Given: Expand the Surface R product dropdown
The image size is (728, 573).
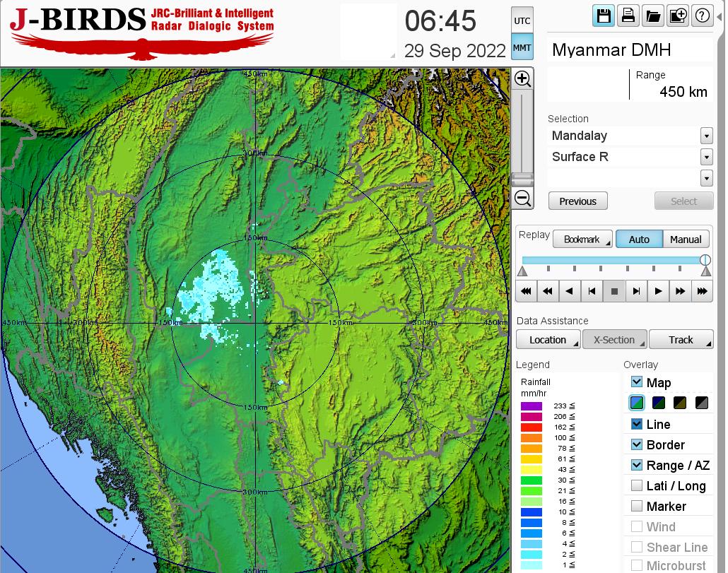Looking at the screenshot, I should pos(706,157).
